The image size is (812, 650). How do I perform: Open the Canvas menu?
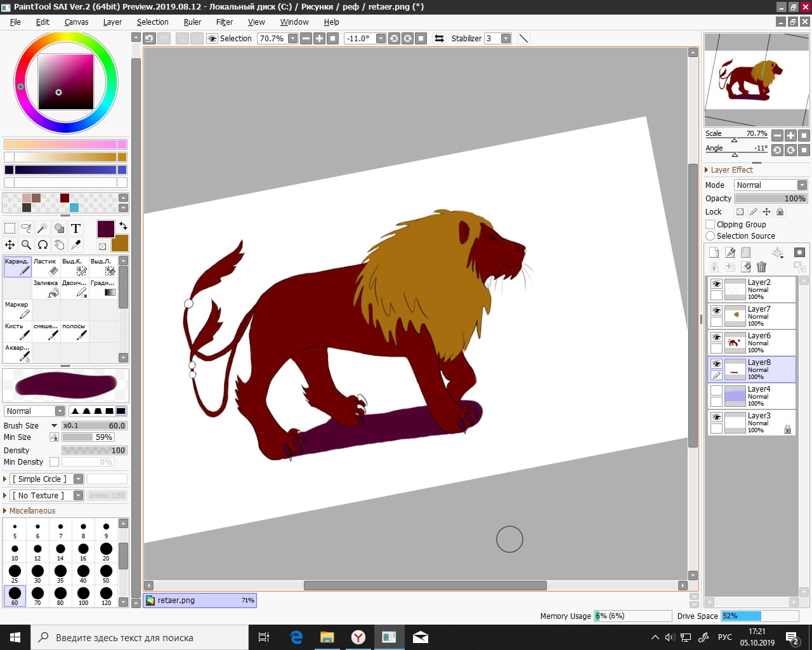point(76,22)
